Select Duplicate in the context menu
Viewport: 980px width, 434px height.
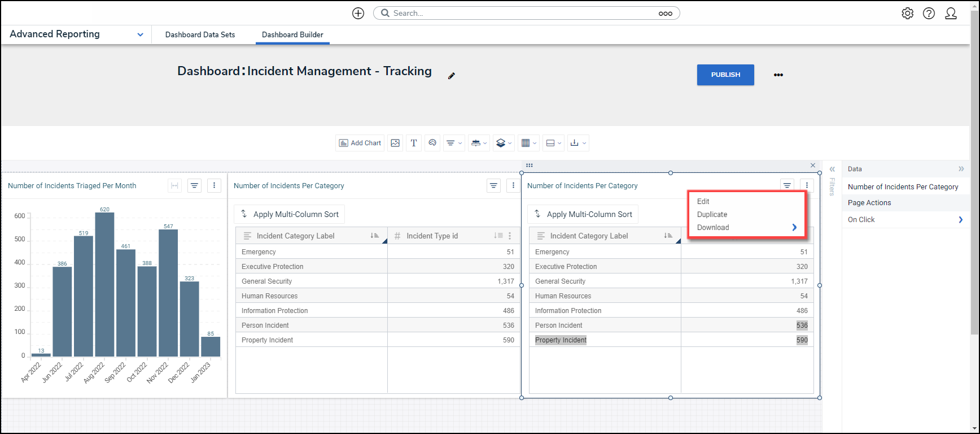tap(712, 214)
